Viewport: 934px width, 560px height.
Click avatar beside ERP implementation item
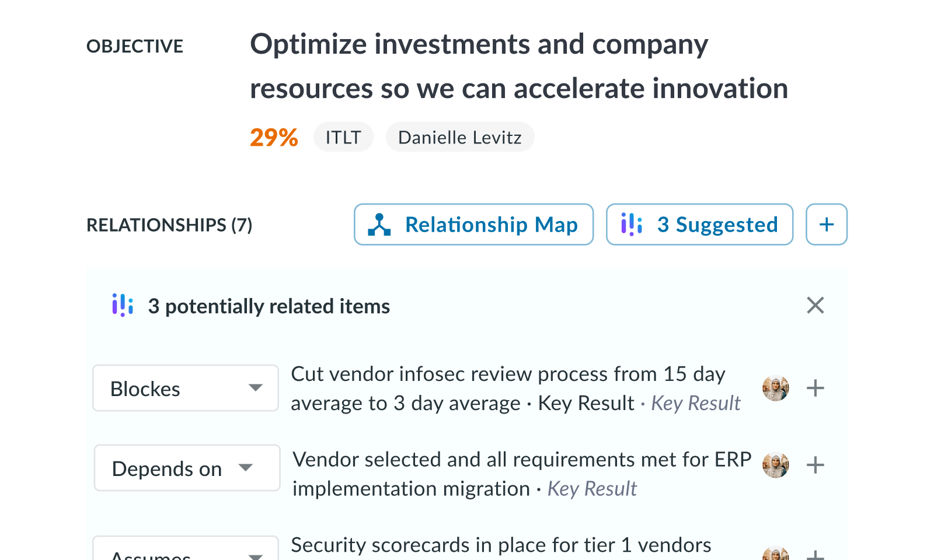(776, 465)
